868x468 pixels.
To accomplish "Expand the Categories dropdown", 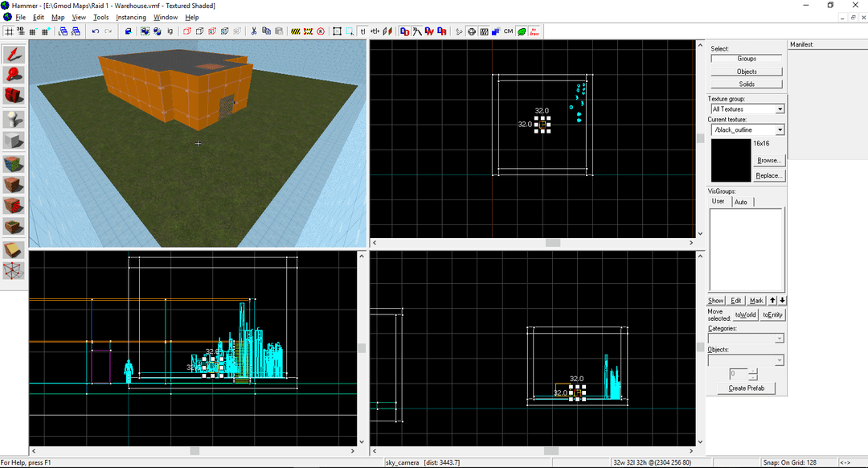I will 746,338.
